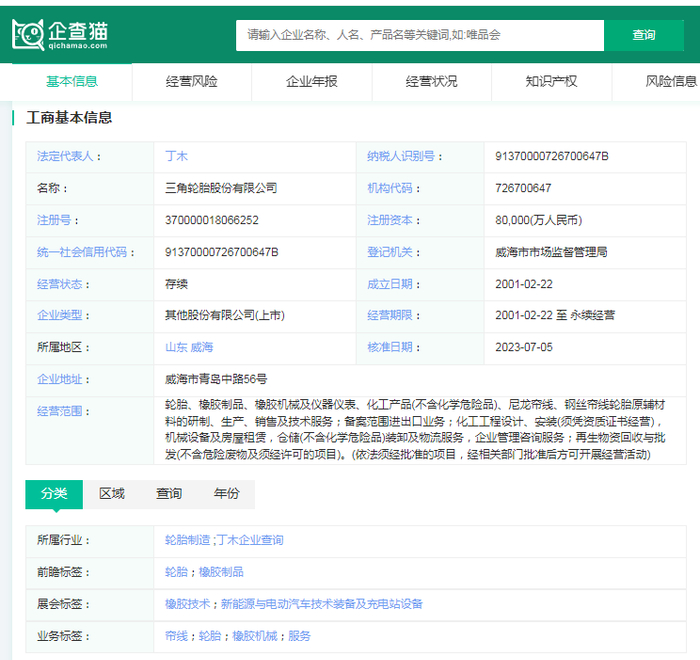
Task: Click the 轮胎制造 industry link
Action: click(188, 540)
